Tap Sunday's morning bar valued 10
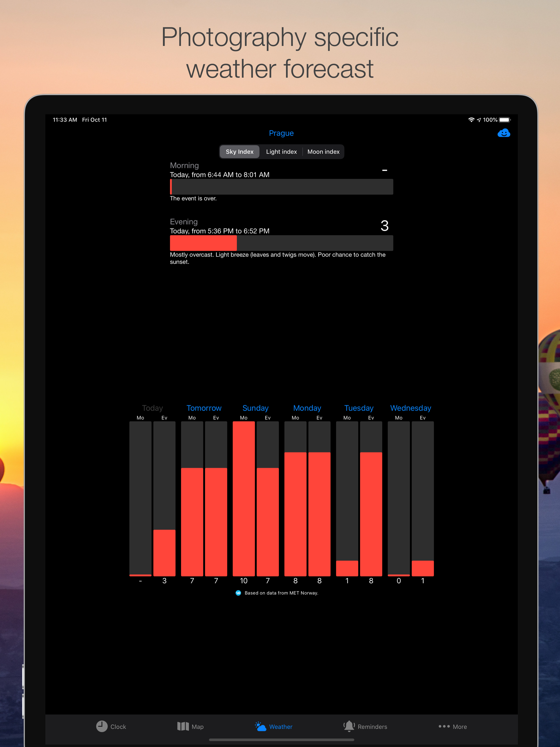Image resolution: width=560 pixels, height=747 pixels. (x=244, y=498)
